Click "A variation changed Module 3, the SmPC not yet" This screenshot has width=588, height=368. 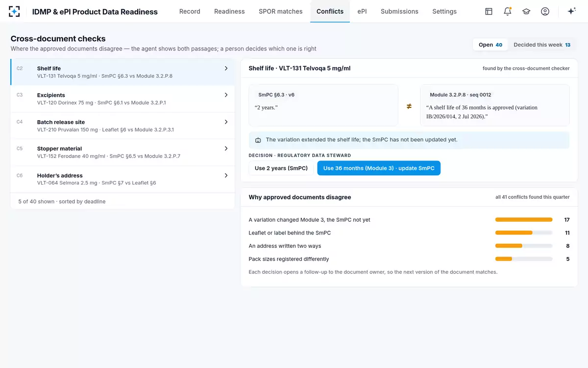point(310,220)
